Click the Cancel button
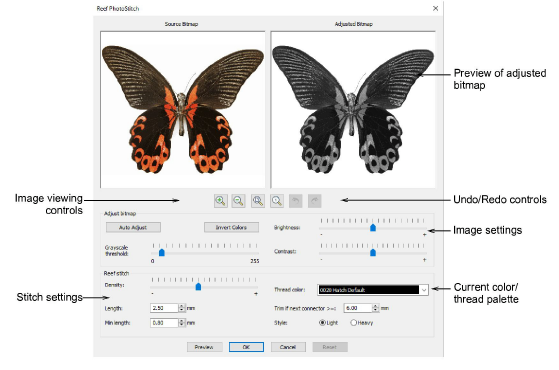The image size is (559, 370). click(x=288, y=347)
